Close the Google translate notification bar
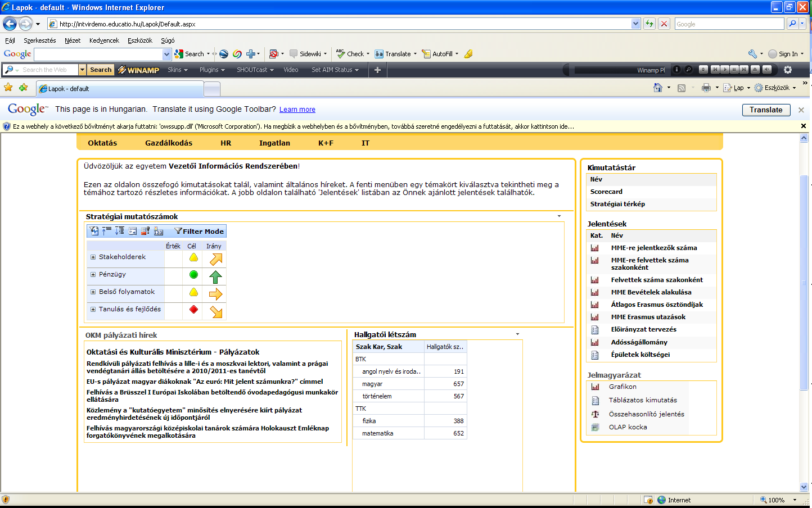Screen dimensions: 812x508 [x=801, y=110]
